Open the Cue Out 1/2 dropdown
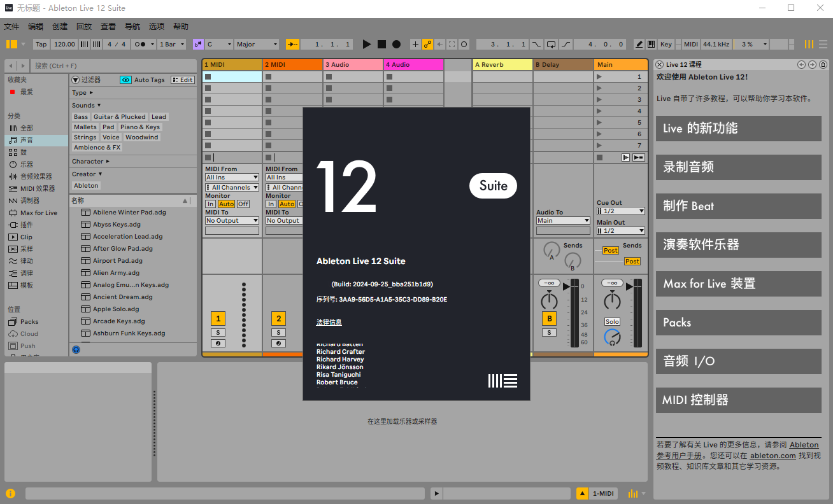Image resolution: width=833 pixels, height=504 pixels. pyautogui.click(x=620, y=211)
